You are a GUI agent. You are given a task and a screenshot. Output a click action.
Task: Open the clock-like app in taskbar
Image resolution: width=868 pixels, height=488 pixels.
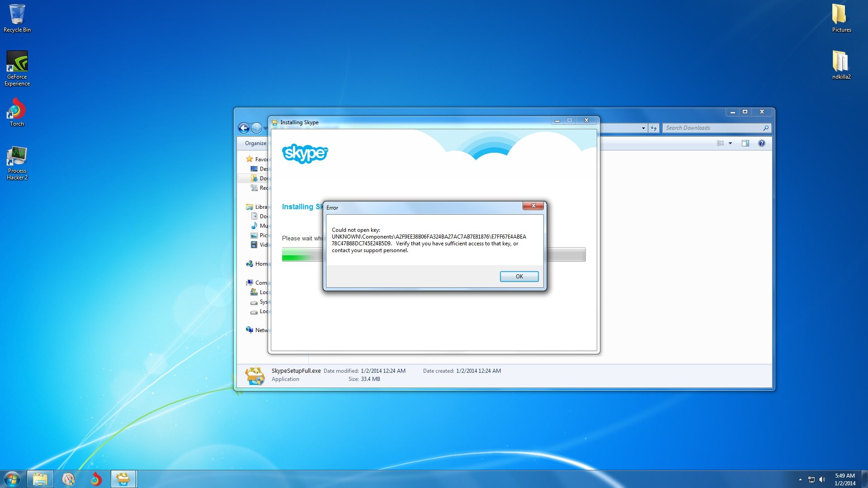tap(68, 479)
